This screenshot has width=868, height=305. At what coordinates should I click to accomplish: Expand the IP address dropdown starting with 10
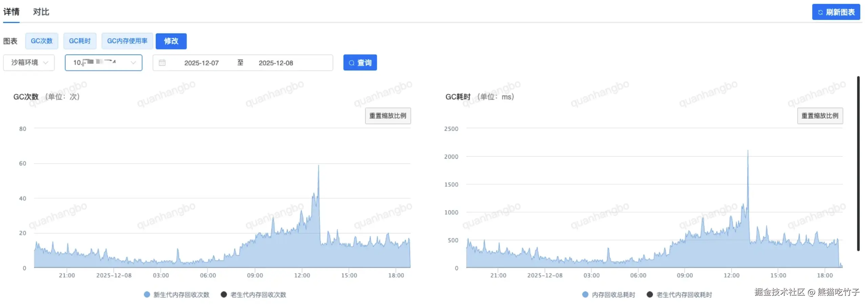click(x=104, y=63)
